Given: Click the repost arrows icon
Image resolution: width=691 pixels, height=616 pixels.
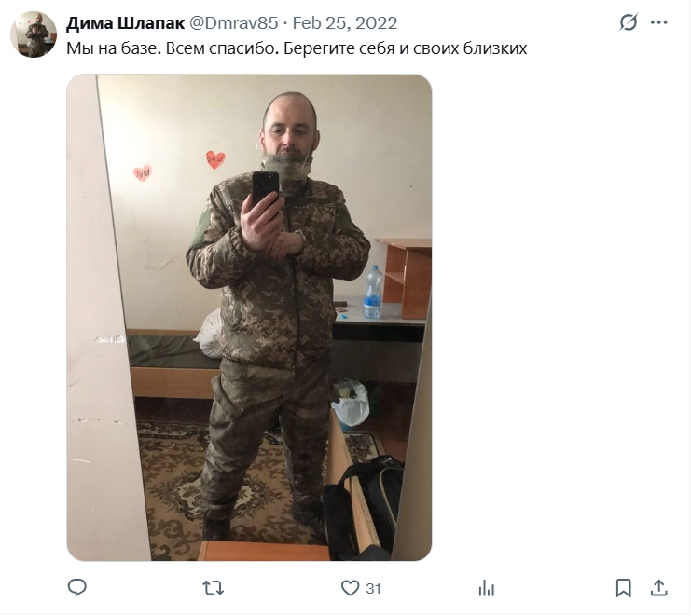Looking at the screenshot, I should pyautogui.click(x=214, y=588).
